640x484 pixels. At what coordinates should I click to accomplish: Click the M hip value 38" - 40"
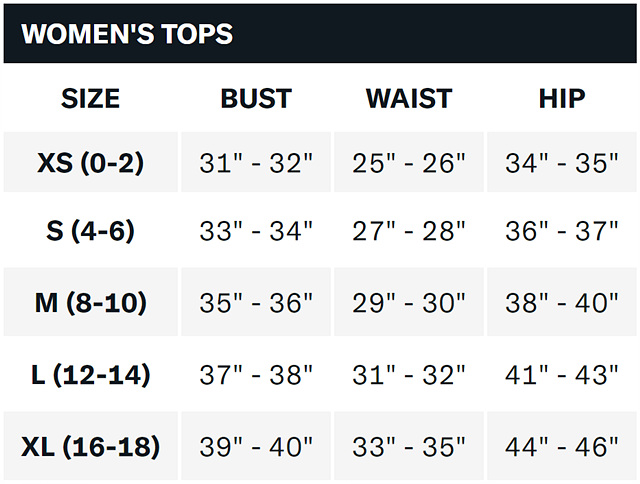[x=562, y=303]
